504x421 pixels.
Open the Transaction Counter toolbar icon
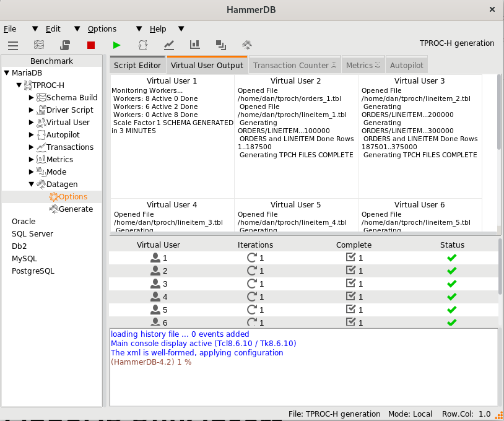pyautogui.click(x=169, y=45)
